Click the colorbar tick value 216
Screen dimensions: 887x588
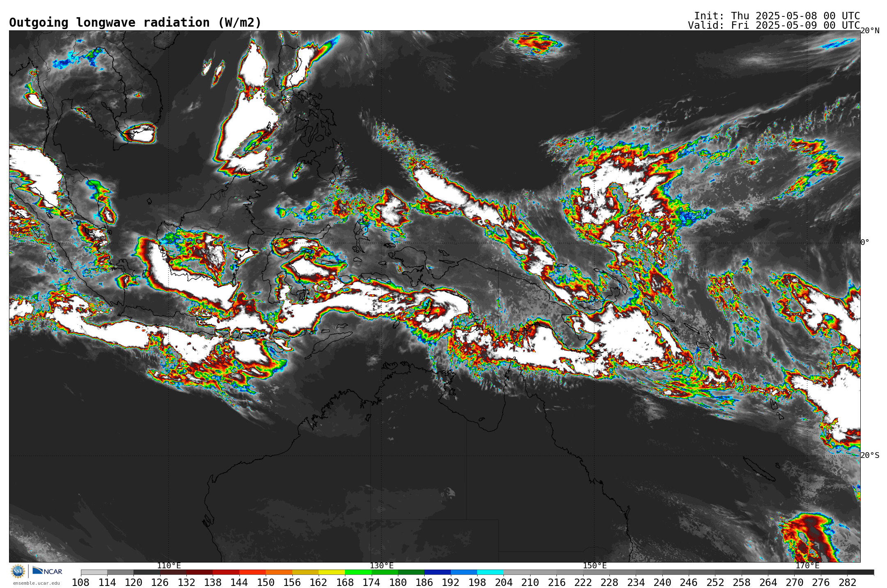(556, 582)
